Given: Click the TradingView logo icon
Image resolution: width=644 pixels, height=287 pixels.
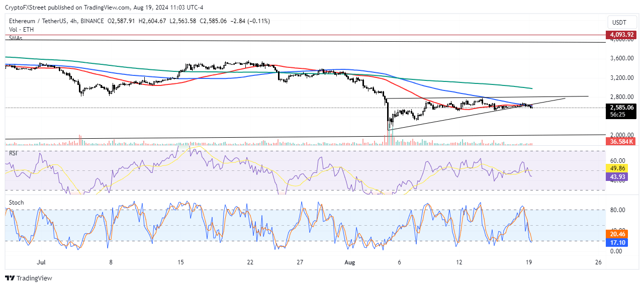Looking at the screenshot, I should (10, 278).
